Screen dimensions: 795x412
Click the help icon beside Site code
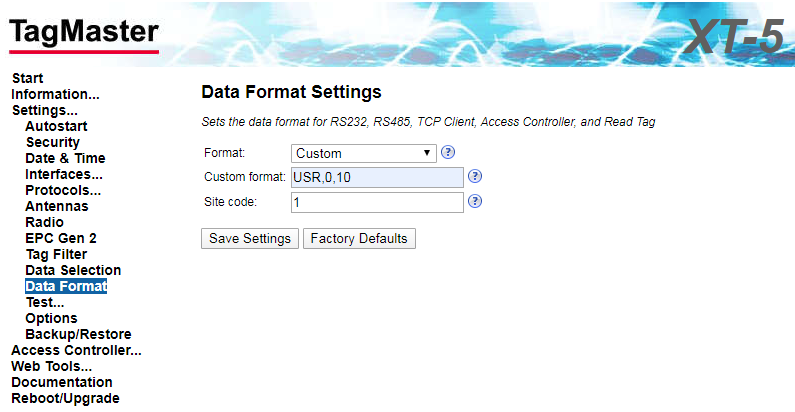475,201
